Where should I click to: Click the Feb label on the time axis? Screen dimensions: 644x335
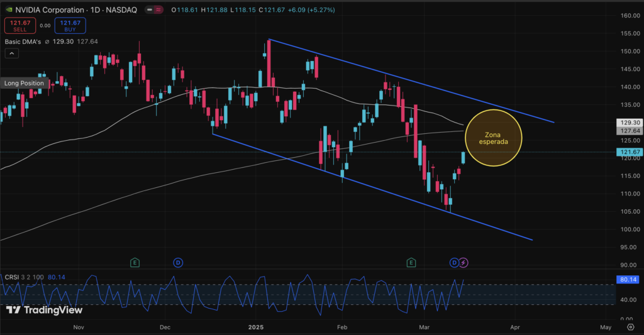click(342, 327)
